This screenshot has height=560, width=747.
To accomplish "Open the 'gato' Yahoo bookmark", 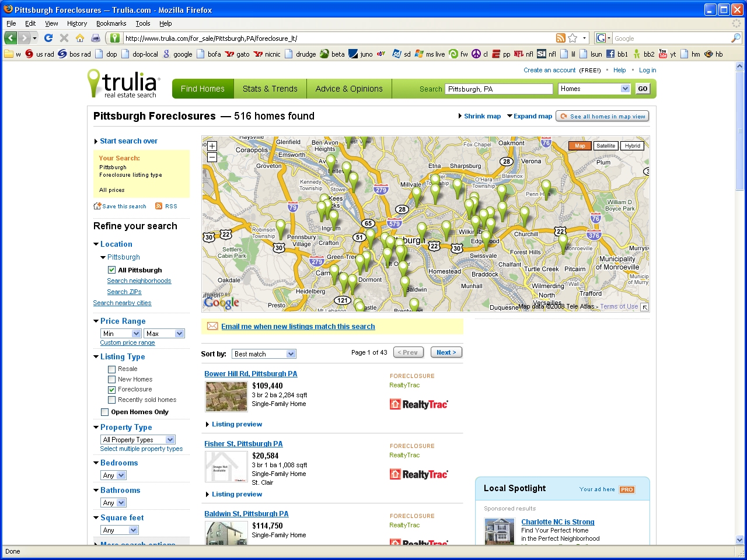I will (238, 54).
